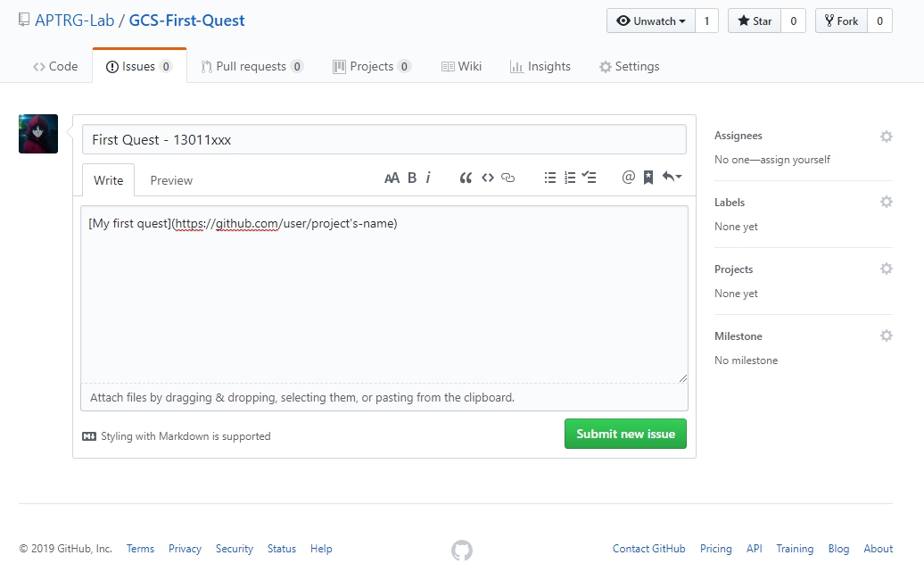Open Training footer link

click(795, 549)
